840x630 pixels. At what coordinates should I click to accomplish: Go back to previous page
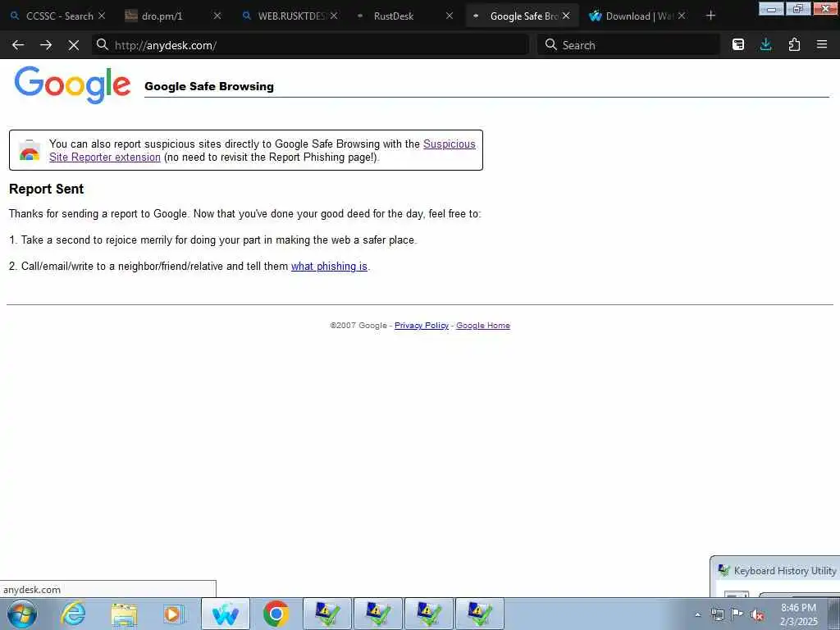[18, 45]
